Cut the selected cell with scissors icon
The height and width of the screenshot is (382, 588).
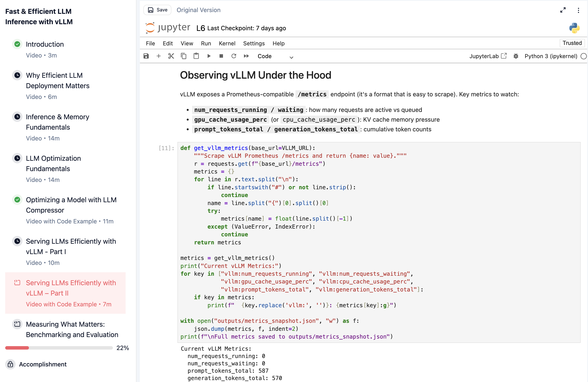(171, 56)
